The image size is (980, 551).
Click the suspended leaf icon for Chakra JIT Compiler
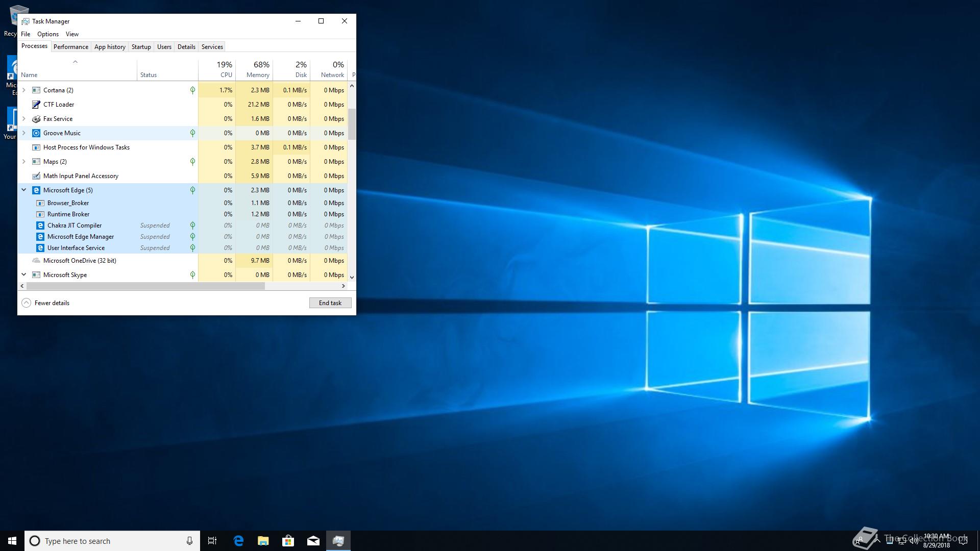click(x=192, y=226)
